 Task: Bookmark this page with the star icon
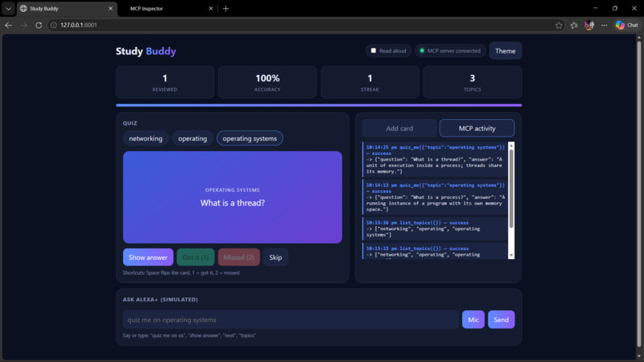[x=559, y=25]
